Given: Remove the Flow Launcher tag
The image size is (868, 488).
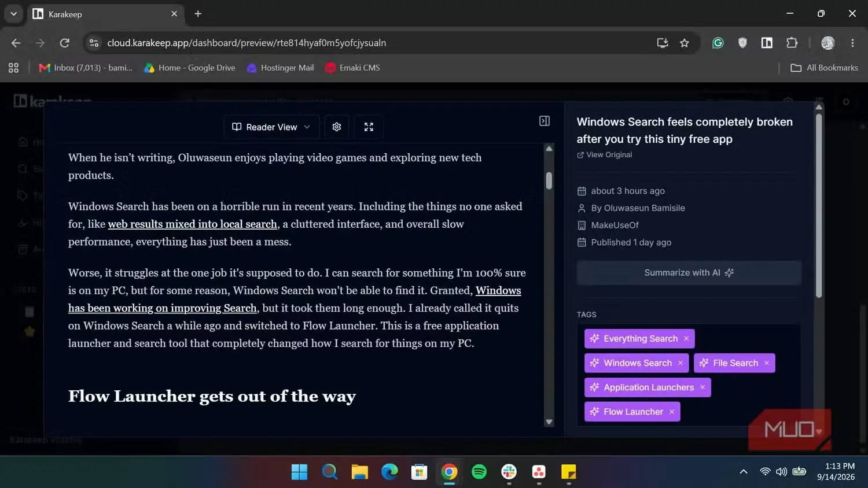Looking at the screenshot, I should click(672, 412).
